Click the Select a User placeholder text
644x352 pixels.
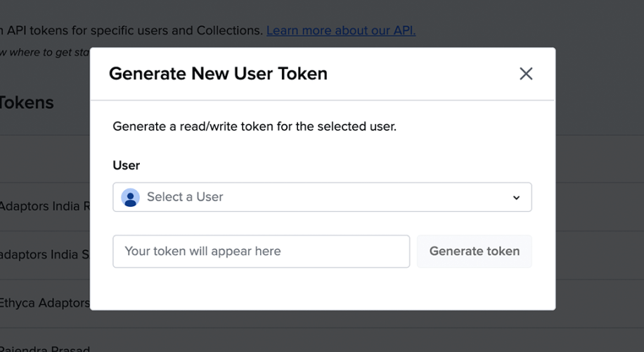click(x=185, y=197)
